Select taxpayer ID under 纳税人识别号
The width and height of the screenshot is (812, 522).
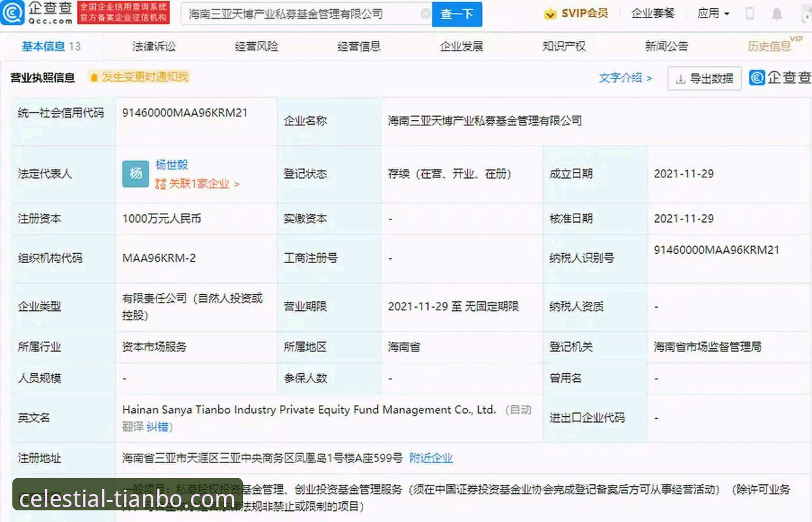pos(717,250)
